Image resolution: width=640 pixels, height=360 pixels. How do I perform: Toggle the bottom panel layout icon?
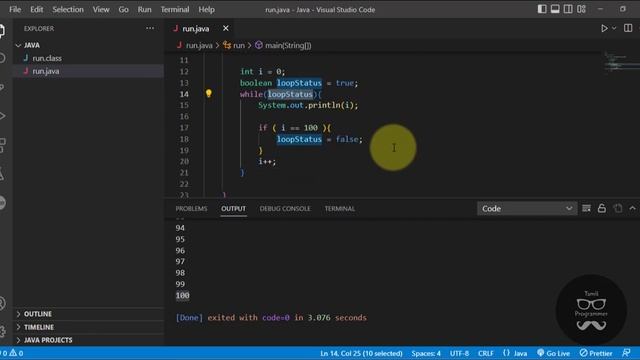[555, 9]
